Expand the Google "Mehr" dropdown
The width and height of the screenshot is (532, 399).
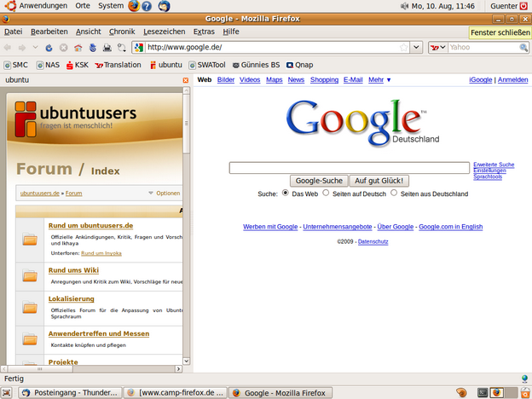[x=379, y=80]
